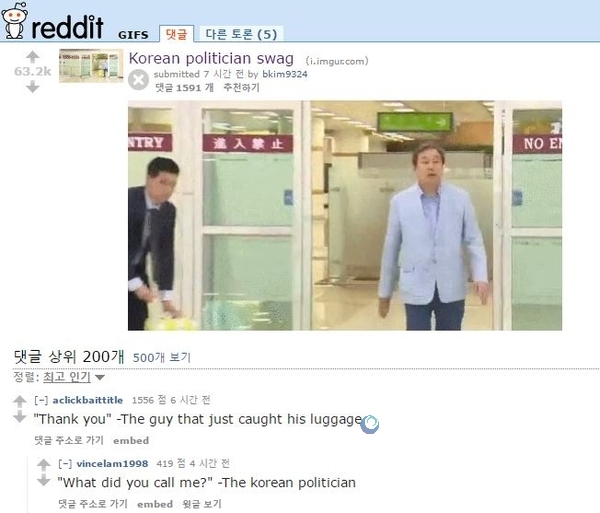Image resolution: width=600 pixels, height=513 pixels.
Task: Click 원글 보기 under vincelam1998's reply
Action: click(x=202, y=504)
